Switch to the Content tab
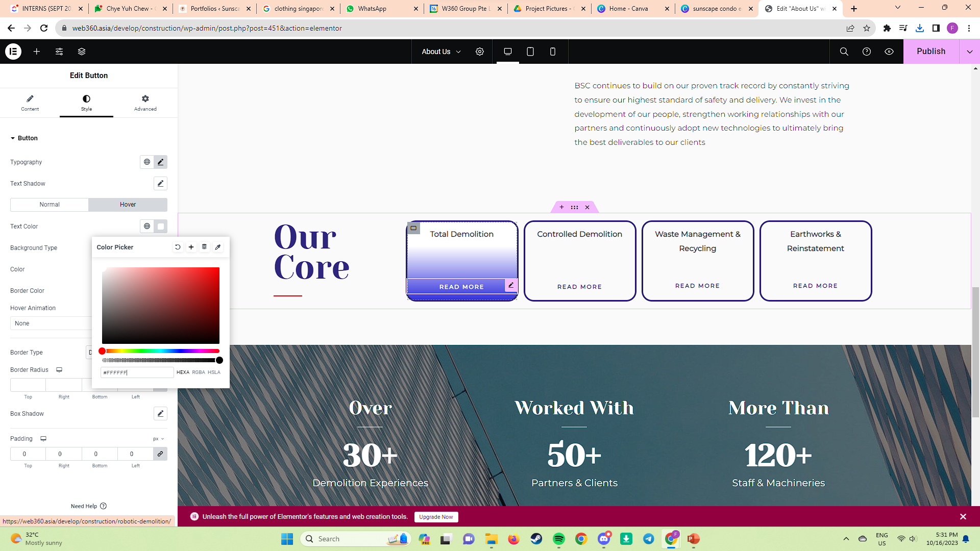980x551 pixels. [30, 103]
